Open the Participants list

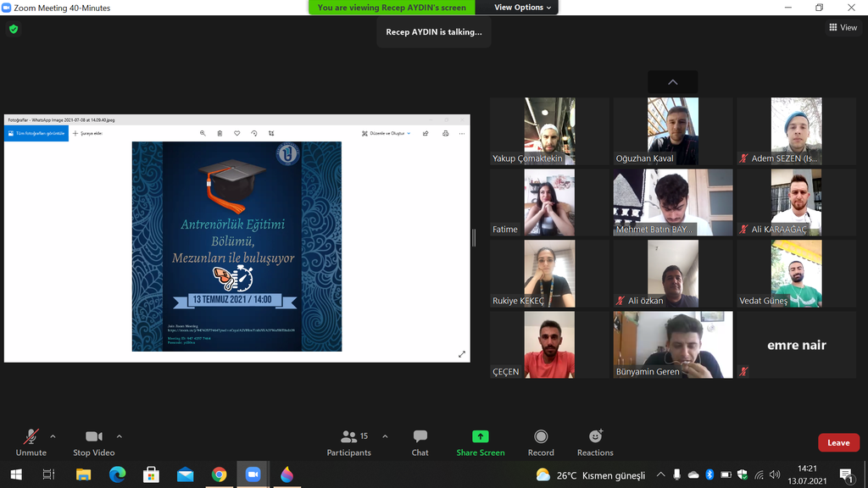click(349, 442)
